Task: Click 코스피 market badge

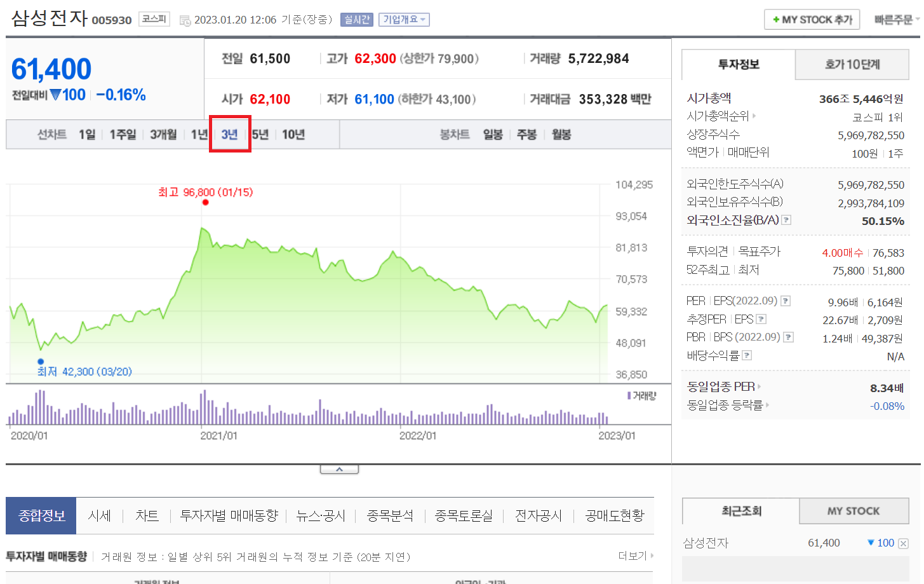Action: click(x=154, y=19)
